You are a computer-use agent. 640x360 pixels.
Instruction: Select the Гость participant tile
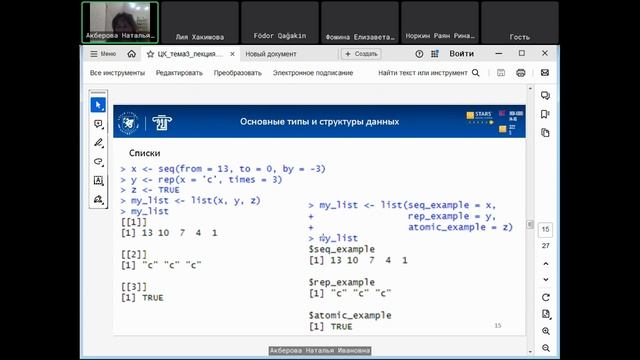tap(520, 22)
